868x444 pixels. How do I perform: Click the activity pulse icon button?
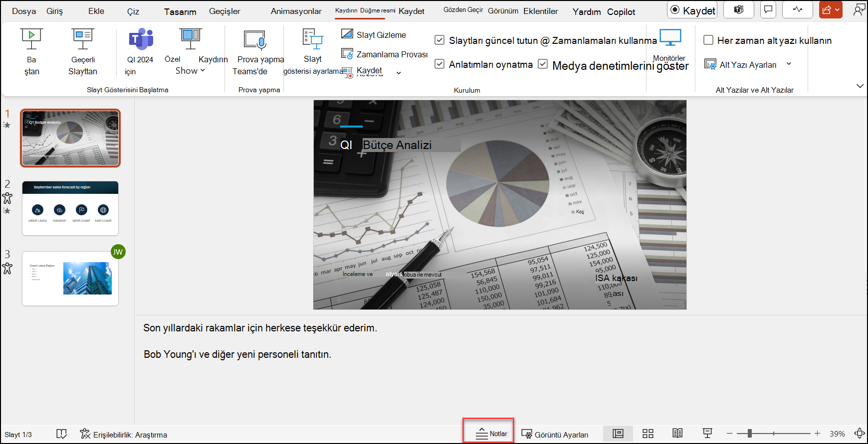point(798,9)
